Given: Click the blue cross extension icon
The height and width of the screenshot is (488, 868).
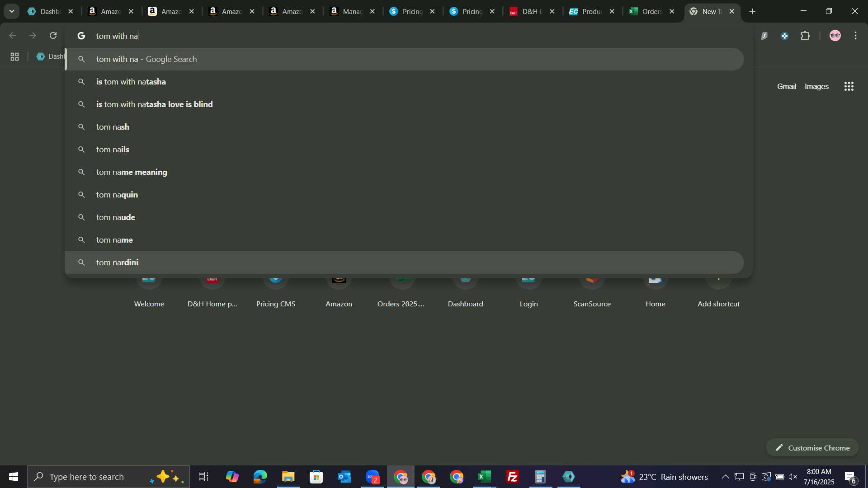Looking at the screenshot, I should 785,36.
